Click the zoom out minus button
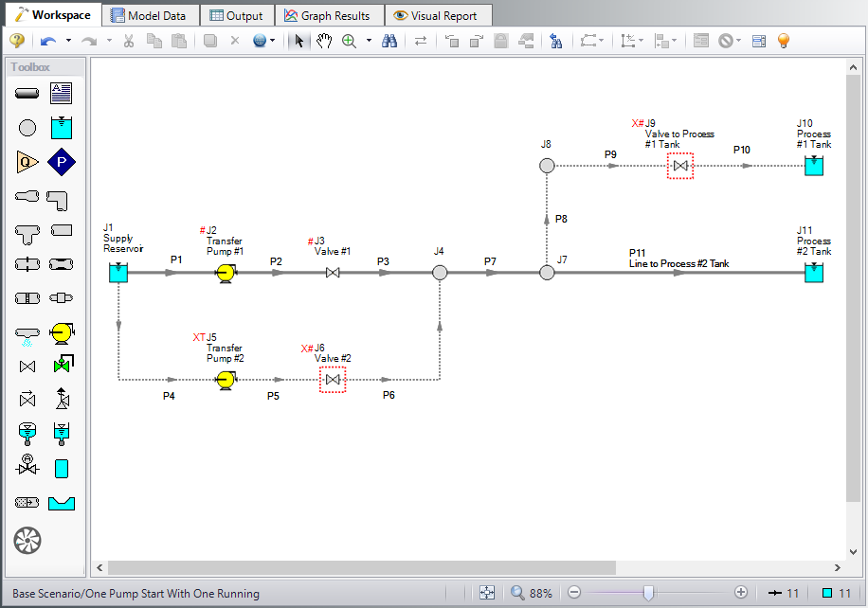 pos(573,593)
